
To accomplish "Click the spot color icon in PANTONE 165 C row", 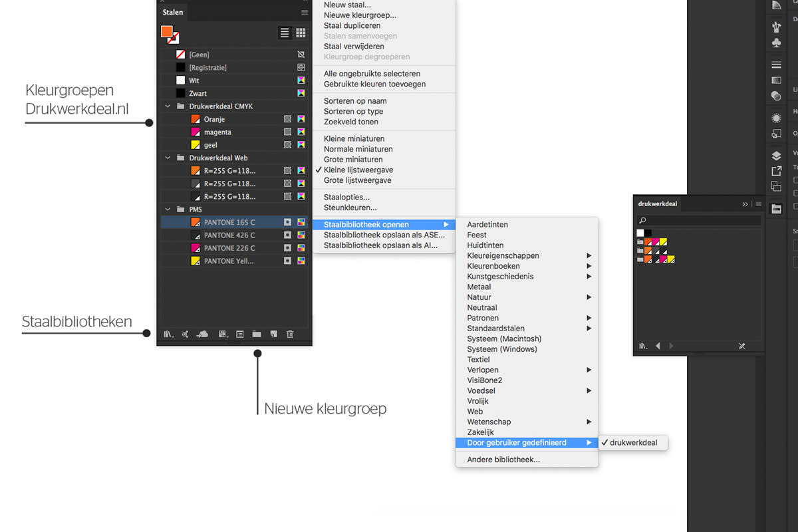I will tap(287, 222).
